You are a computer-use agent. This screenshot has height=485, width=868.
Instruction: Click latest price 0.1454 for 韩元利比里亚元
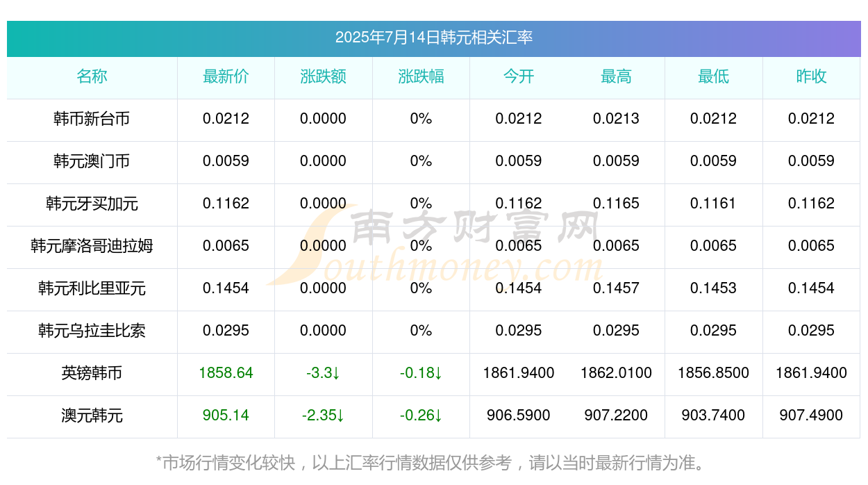pos(226,288)
